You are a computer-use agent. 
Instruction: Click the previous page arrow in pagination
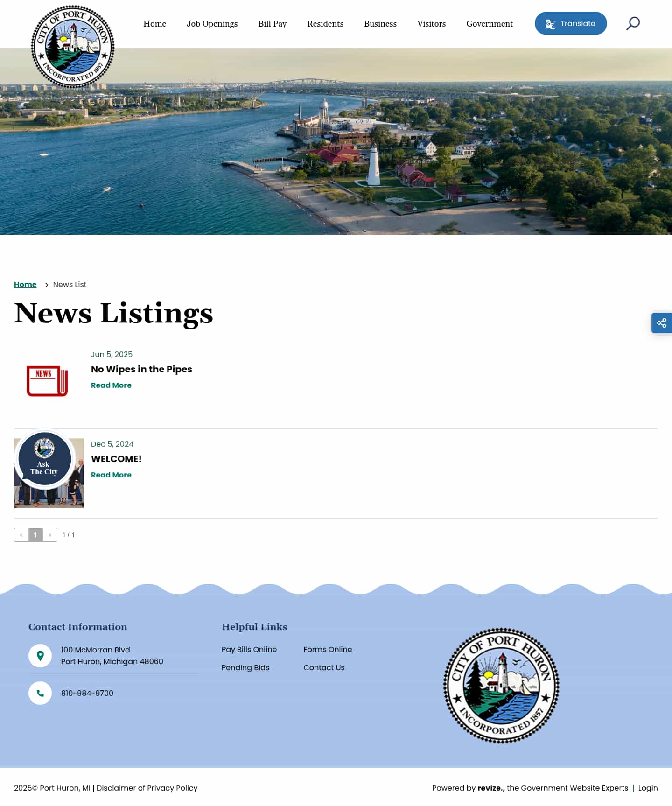click(x=21, y=535)
